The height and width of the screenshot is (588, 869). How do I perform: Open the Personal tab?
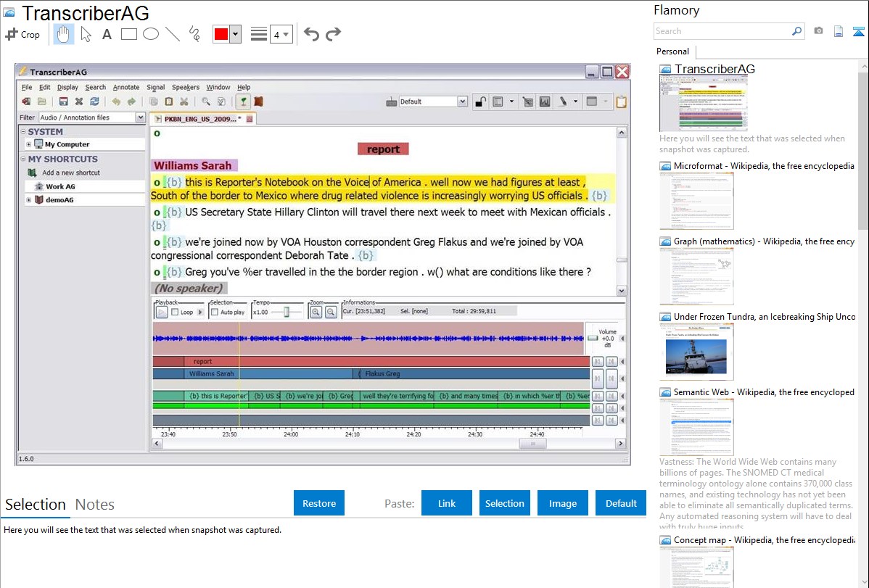pyautogui.click(x=672, y=51)
